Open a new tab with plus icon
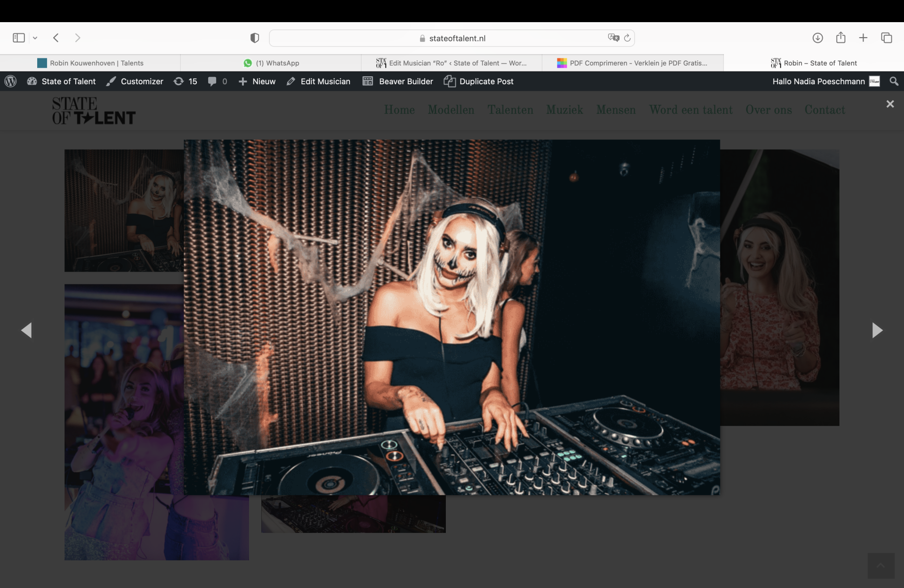904x588 pixels. pyautogui.click(x=863, y=38)
